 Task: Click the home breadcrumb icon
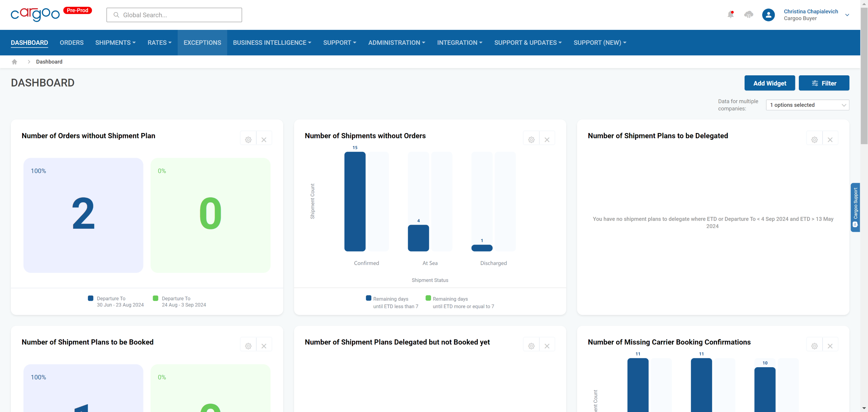(14, 62)
